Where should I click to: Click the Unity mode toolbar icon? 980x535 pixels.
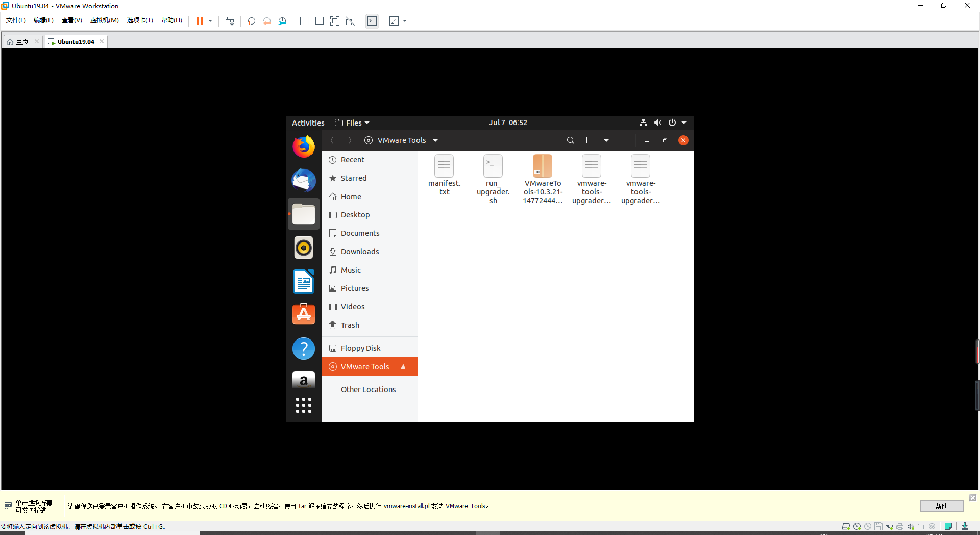tap(350, 21)
